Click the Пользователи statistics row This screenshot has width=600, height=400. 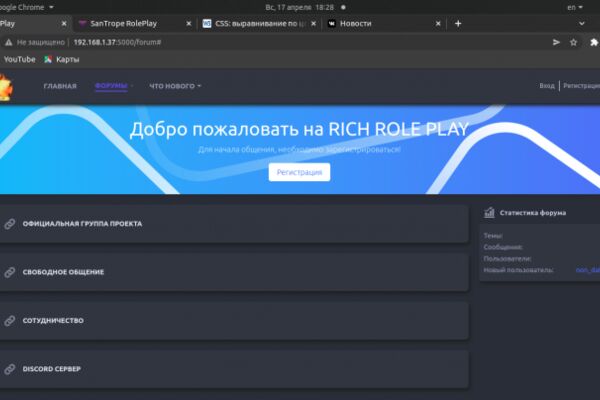tap(540, 259)
